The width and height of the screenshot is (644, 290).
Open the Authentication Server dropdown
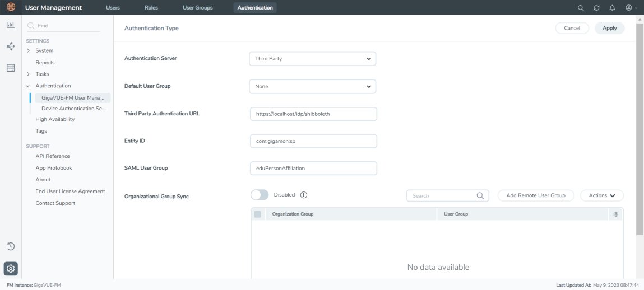[312, 59]
